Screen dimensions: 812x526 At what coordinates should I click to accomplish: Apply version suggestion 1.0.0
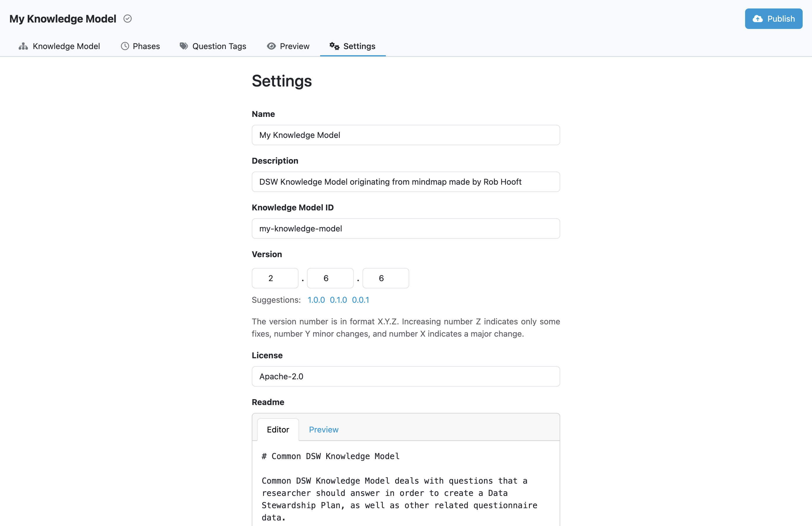point(316,300)
